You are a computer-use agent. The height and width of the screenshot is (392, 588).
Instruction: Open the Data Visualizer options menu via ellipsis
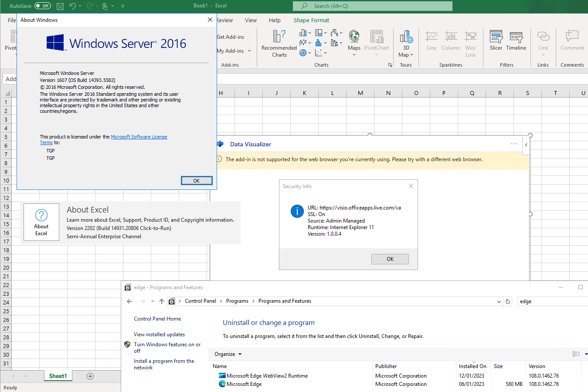[x=514, y=144]
